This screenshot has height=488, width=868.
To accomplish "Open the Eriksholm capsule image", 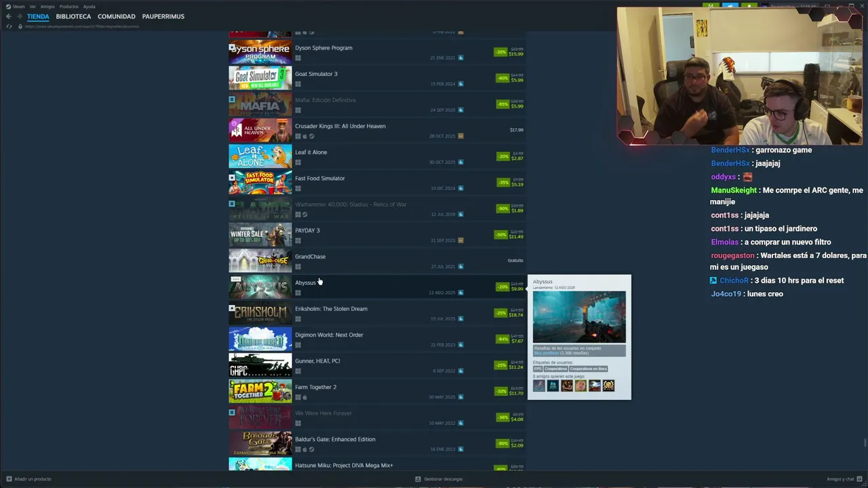I will [x=260, y=313].
